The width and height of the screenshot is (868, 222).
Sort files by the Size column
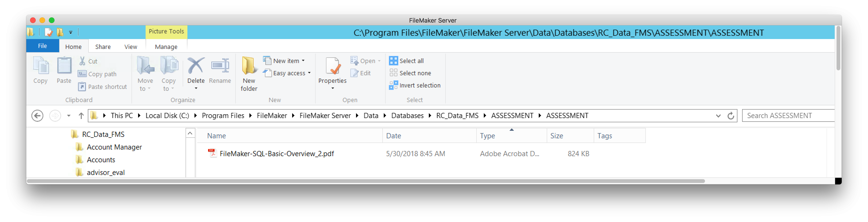click(x=570, y=136)
